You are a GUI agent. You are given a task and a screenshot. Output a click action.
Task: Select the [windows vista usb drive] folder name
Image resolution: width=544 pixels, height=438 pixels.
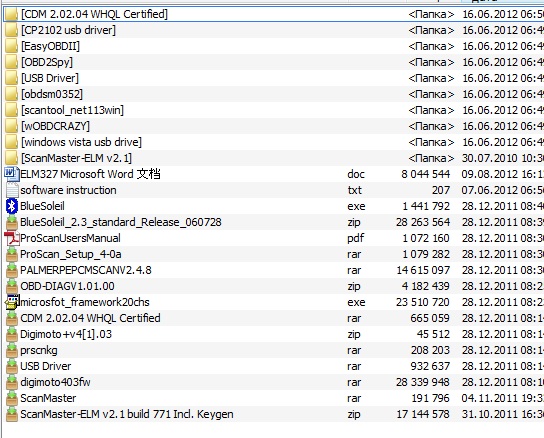coord(82,142)
